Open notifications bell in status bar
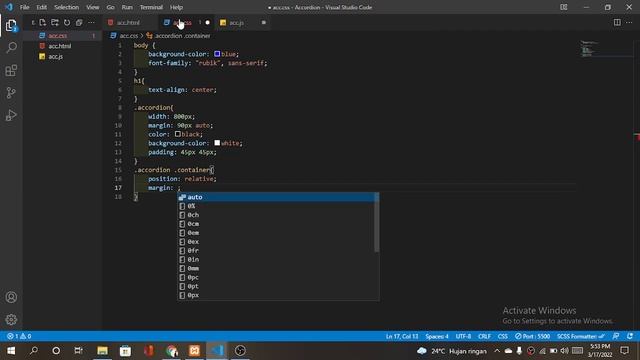The height and width of the screenshot is (360, 640). click(x=630, y=336)
